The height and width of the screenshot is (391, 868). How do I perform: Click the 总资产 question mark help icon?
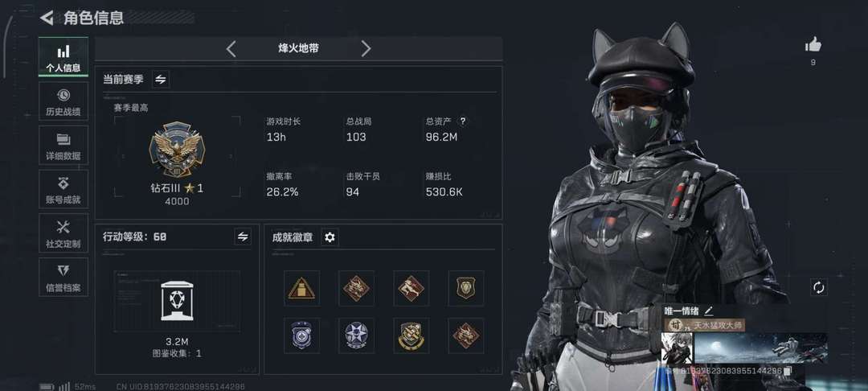pyautogui.click(x=463, y=121)
